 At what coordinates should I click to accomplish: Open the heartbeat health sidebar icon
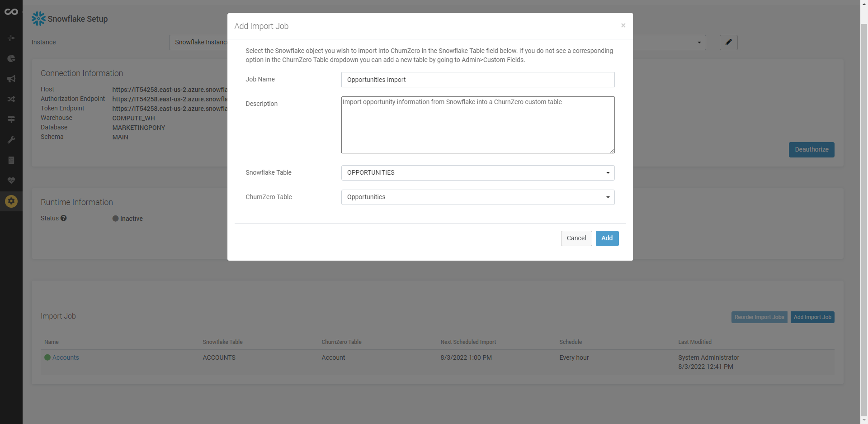point(11,181)
